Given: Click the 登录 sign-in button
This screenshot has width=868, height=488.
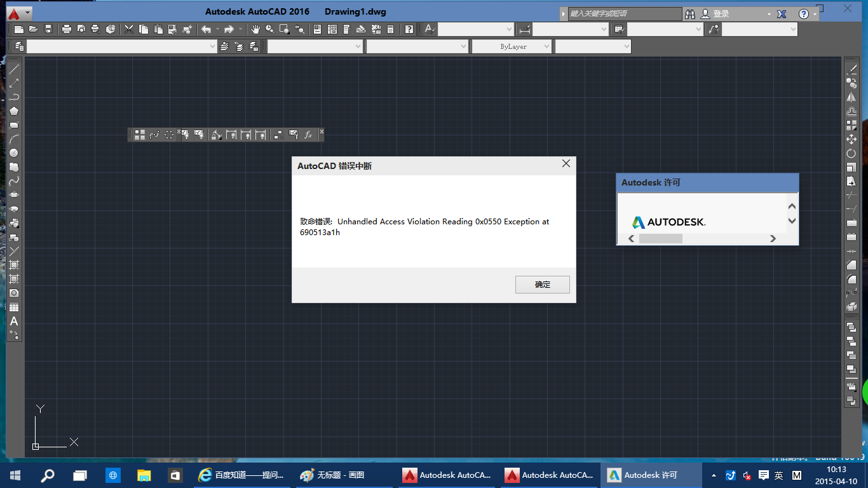Looking at the screenshot, I should point(721,13).
